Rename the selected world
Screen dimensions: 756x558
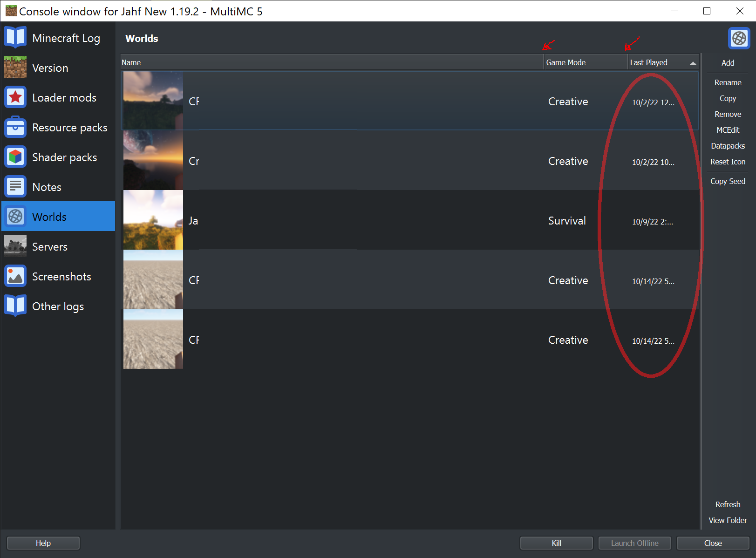pyautogui.click(x=727, y=82)
